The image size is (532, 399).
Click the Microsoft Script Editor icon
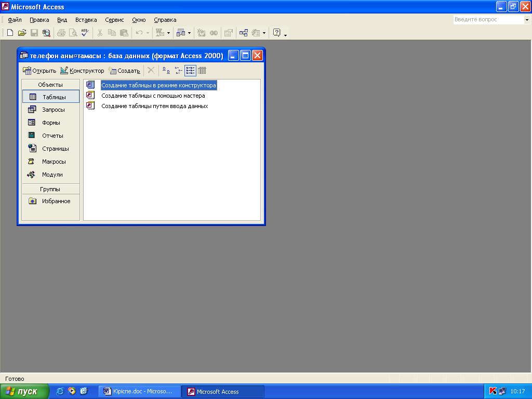pyautogui.click(x=214, y=33)
